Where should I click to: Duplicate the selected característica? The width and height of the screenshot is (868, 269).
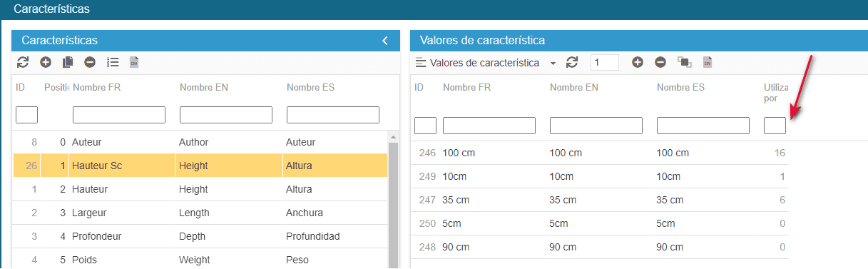[x=68, y=63]
